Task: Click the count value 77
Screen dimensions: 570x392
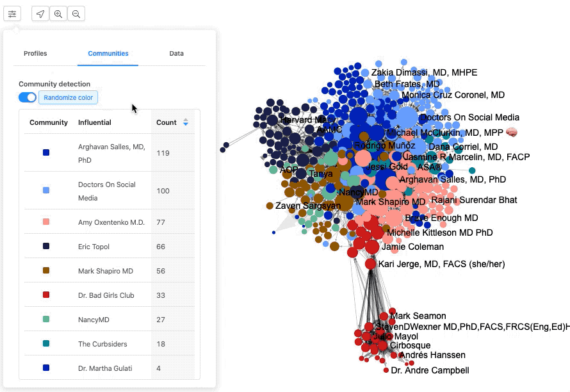Action: coord(161,222)
